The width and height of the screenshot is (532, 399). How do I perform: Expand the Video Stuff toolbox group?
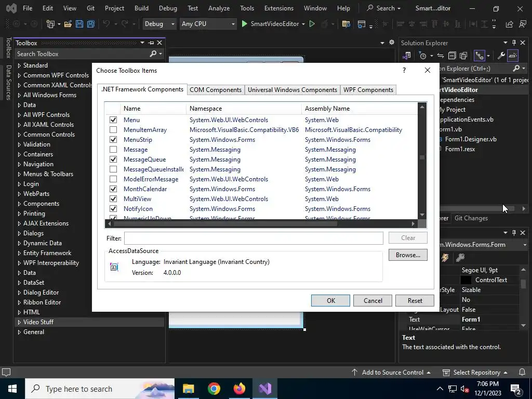19,322
